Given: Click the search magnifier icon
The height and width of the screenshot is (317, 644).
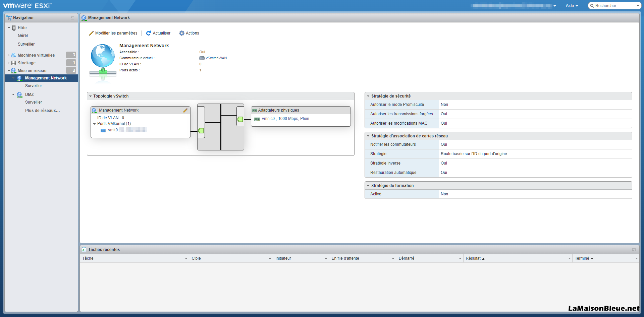Looking at the screenshot, I should [592, 6].
